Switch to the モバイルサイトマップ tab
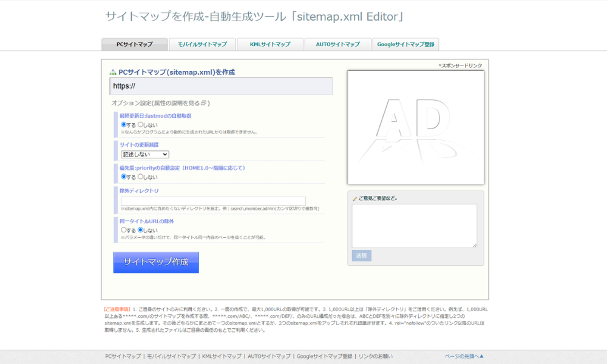 [202, 44]
